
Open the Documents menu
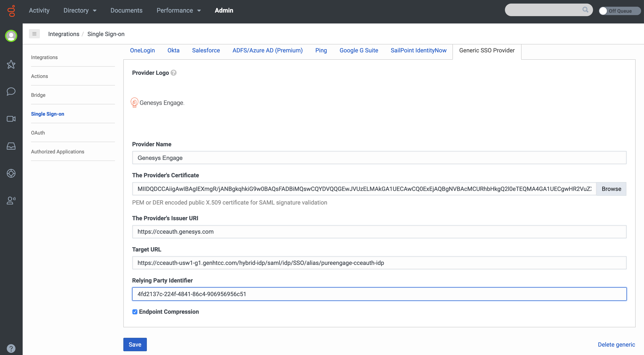coord(126,10)
